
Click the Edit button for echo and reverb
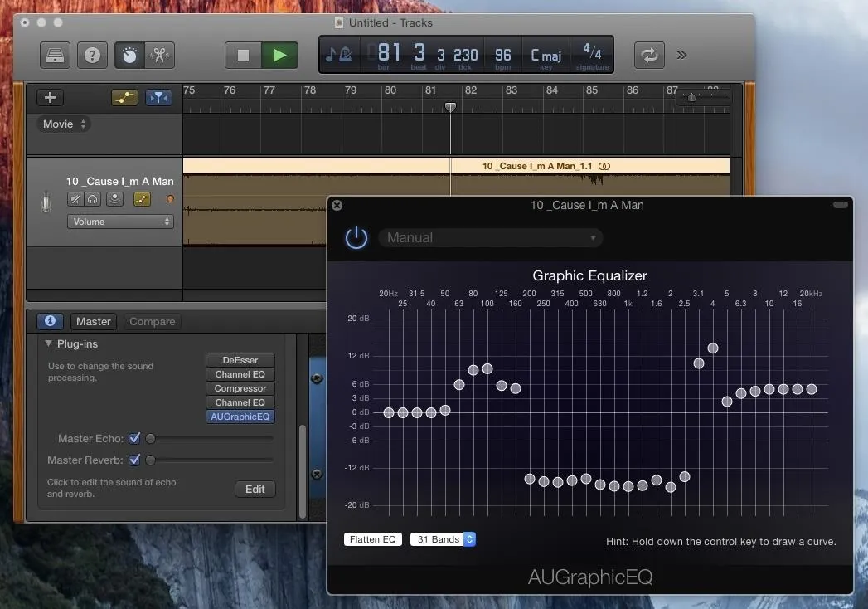(255, 490)
